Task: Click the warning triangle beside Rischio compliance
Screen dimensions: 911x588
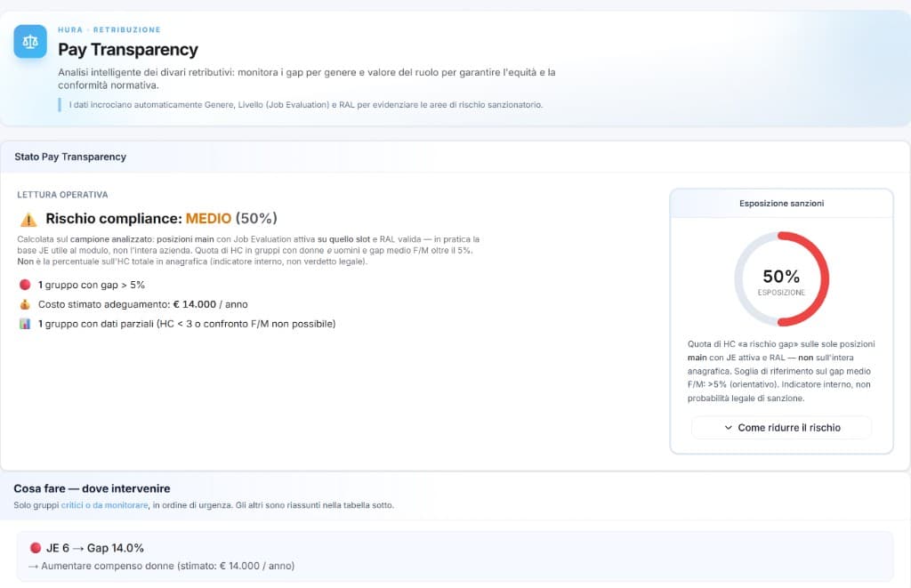Action: click(28, 219)
